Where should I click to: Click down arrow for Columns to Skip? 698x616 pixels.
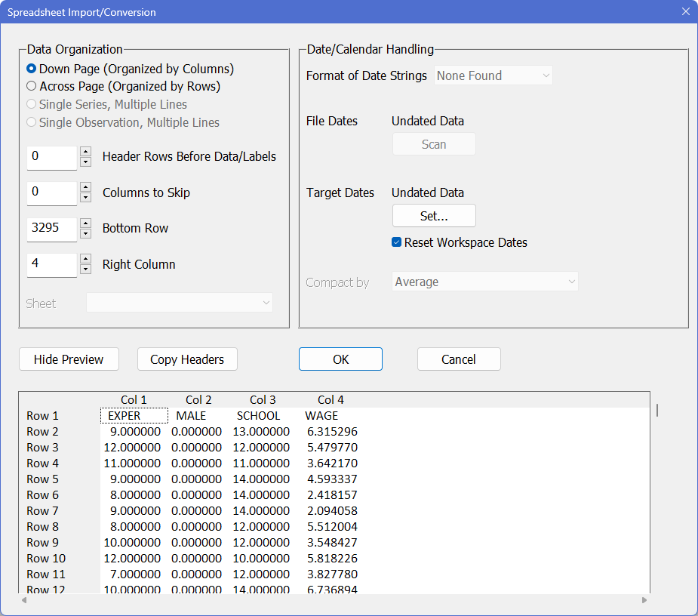(x=85, y=198)
